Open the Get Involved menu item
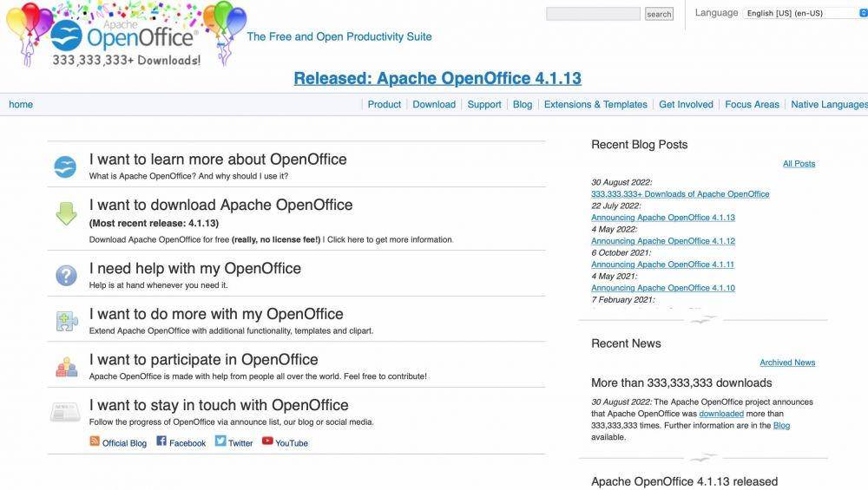Viewport: 868px width, 490px height. click(686, 105)
